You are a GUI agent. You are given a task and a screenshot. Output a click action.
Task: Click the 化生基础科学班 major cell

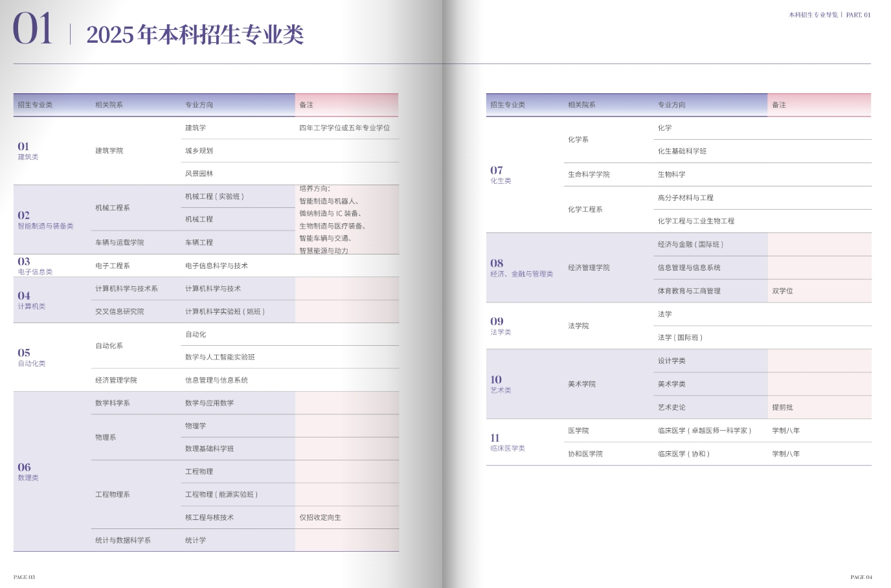[x=682, y=151]
